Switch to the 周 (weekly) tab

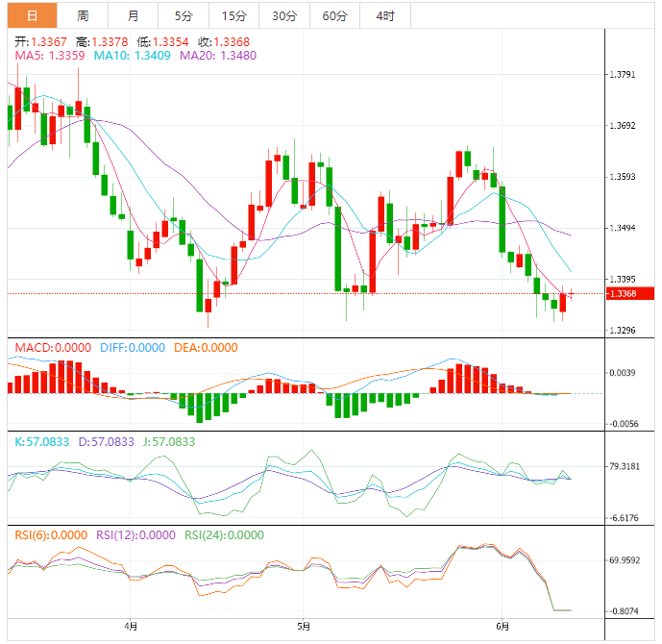83,15
